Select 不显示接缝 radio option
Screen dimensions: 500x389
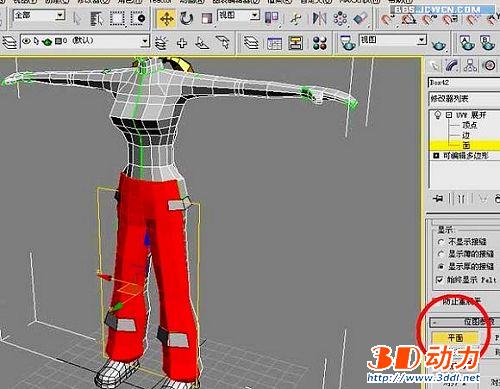441,241
